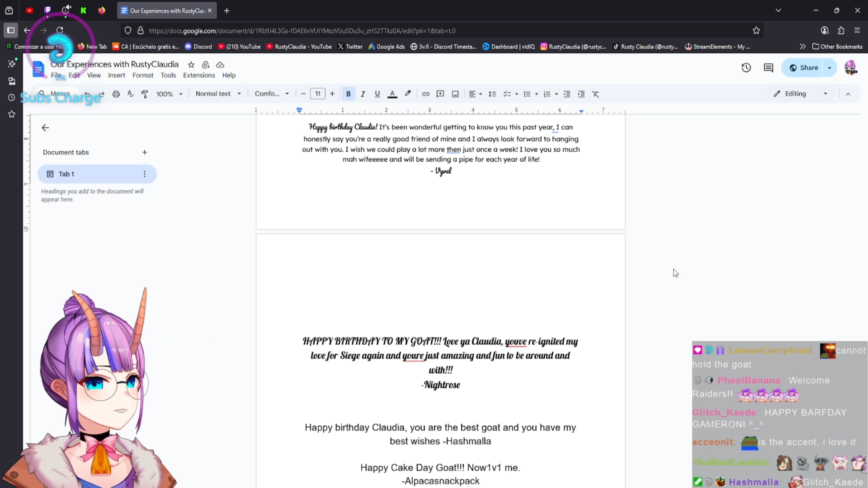The width and height of the screenshot is (868, 488).
Task: Open a new browser tab
Action: [x=227, y=10]
